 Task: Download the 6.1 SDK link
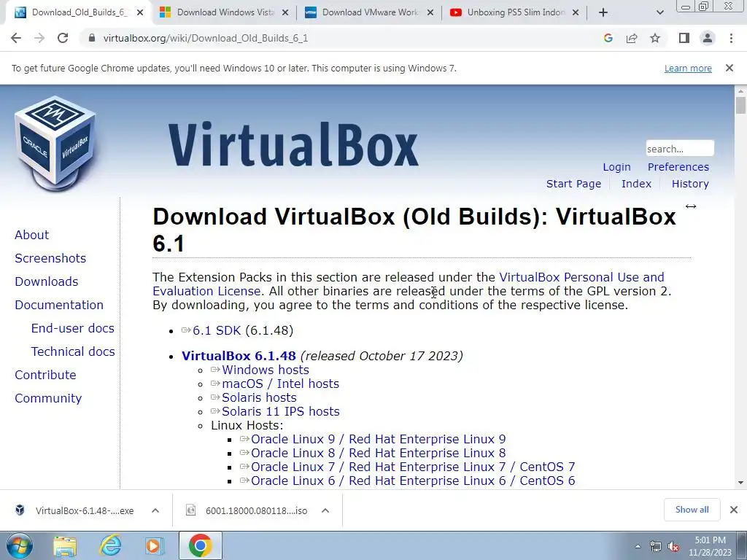[217, 330]
